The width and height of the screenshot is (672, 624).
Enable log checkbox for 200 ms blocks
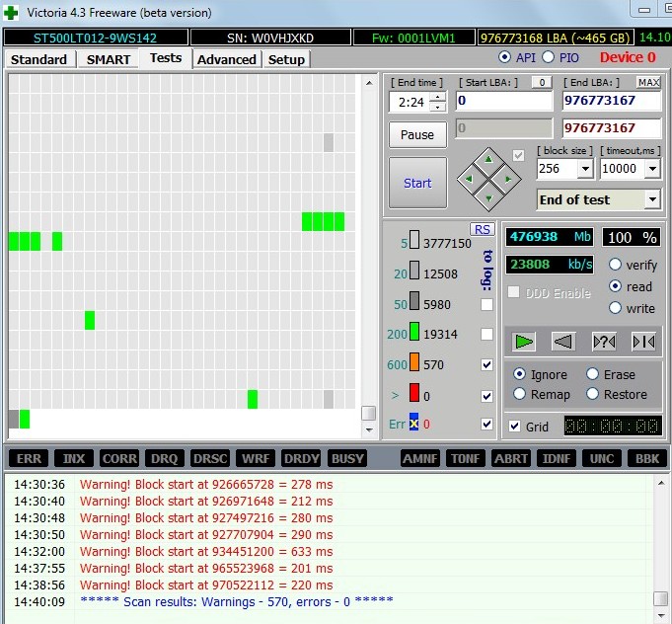click(486, 335)
